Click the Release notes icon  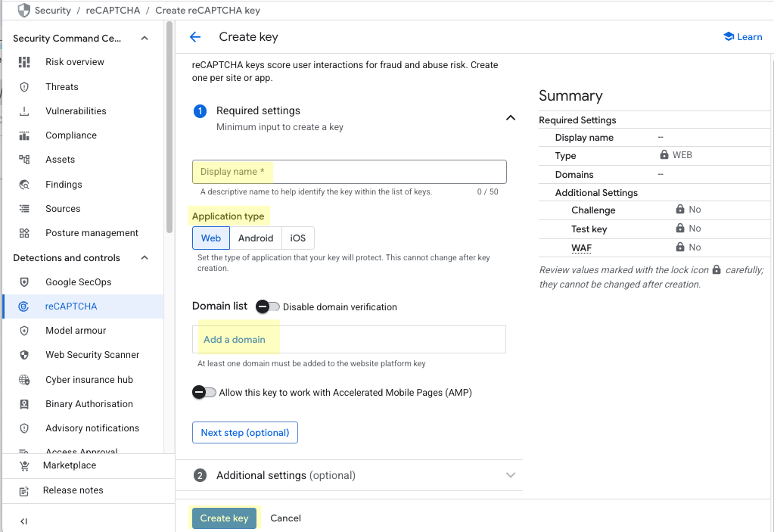[24, 490]
